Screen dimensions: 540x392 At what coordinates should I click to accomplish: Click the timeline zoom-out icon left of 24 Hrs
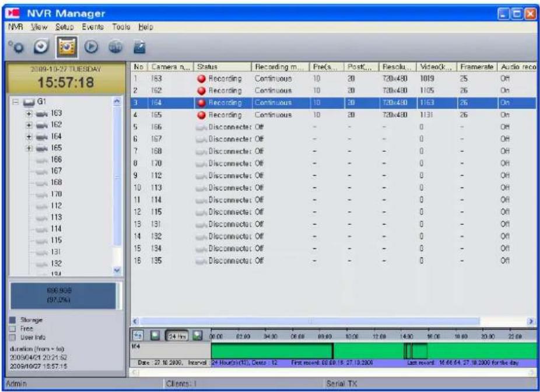click(155, 335)
